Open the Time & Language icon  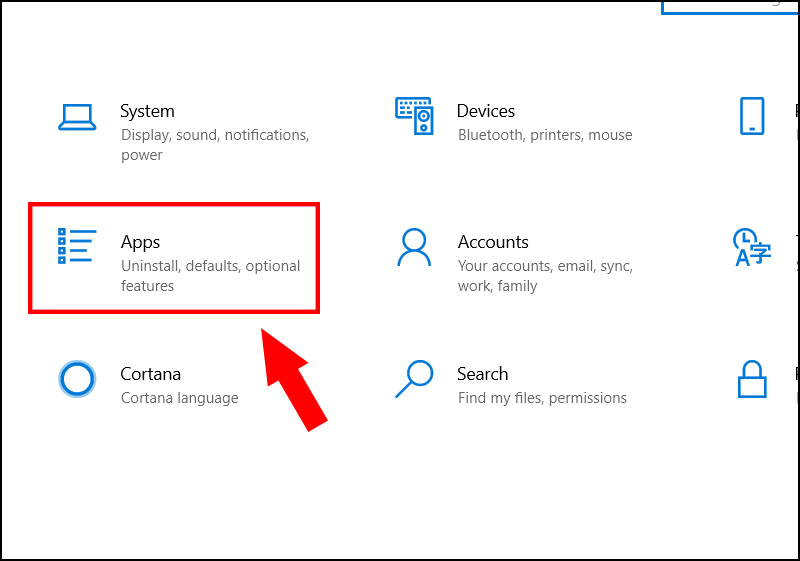pos(752,247)
